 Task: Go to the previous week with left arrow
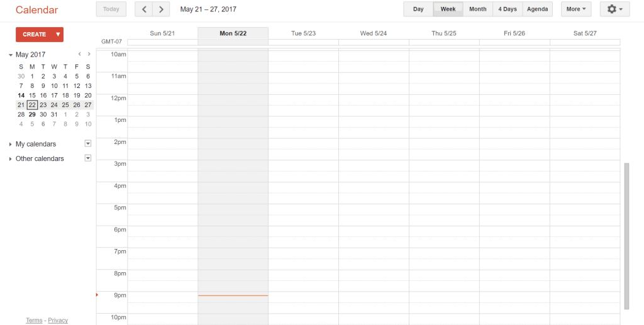[x=144, y=9]
